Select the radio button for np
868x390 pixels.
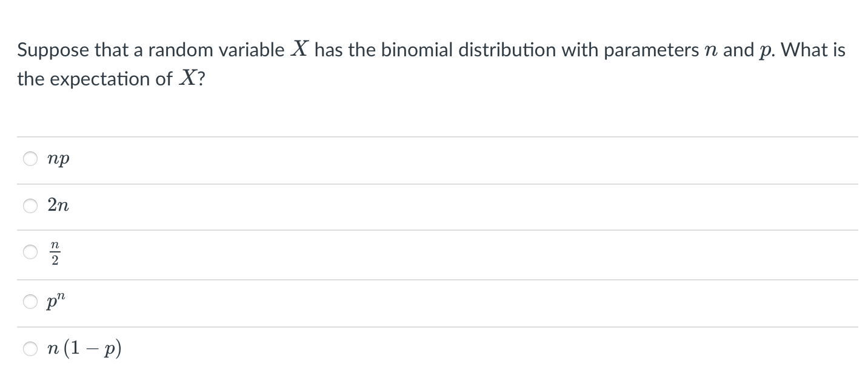[30, 159]
